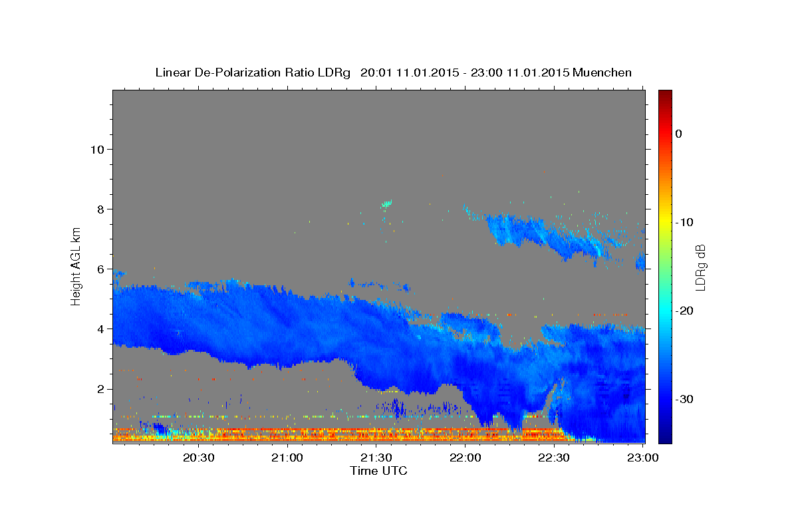798x532 pixels.
Task: Click the colorbar value -20 label
Action: (x=685, y=311)
